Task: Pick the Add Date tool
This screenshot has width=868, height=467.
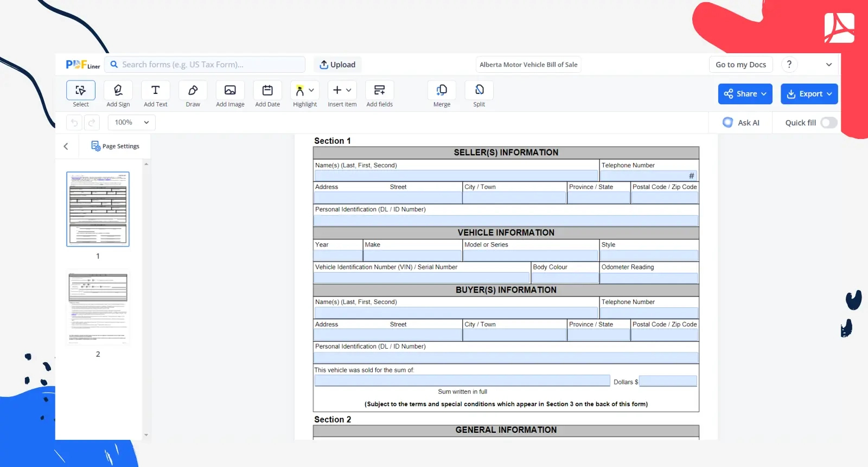Action: tap(267, 91)
